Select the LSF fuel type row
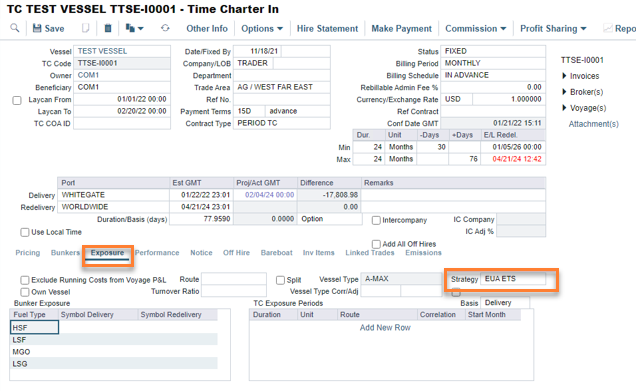 pyautogui.click(x=114, y=339)
